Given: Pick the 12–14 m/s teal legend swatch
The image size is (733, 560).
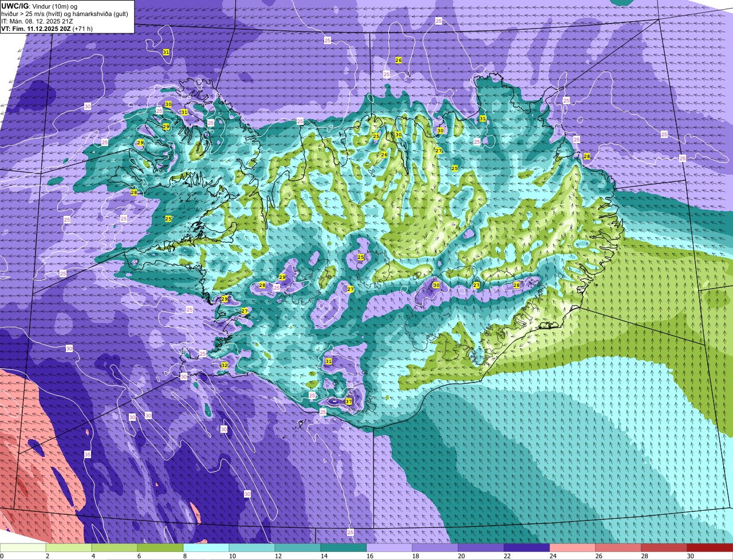Looking at the screenshot, I should 298,547.
